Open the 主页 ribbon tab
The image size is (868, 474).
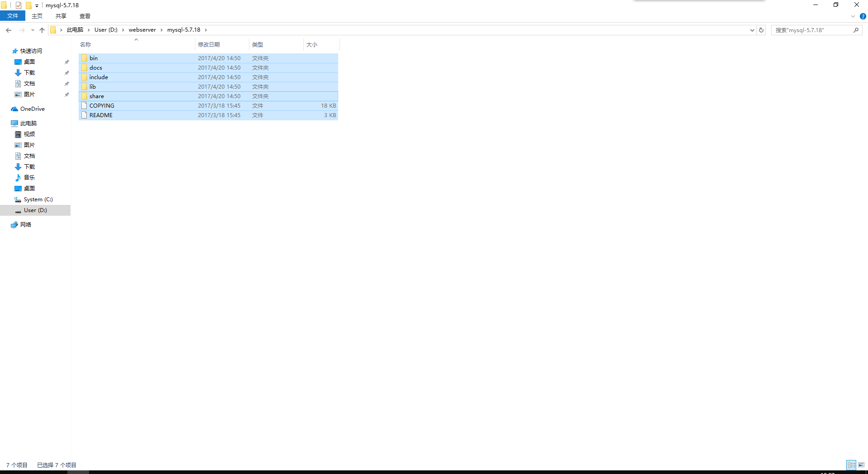[37, 16]
